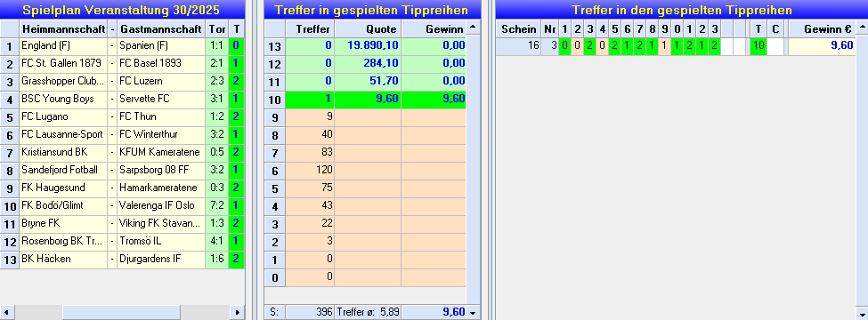868x320 pixels.
Task: Select the Kristiansund BK cell
Action: tap(63, 152)
